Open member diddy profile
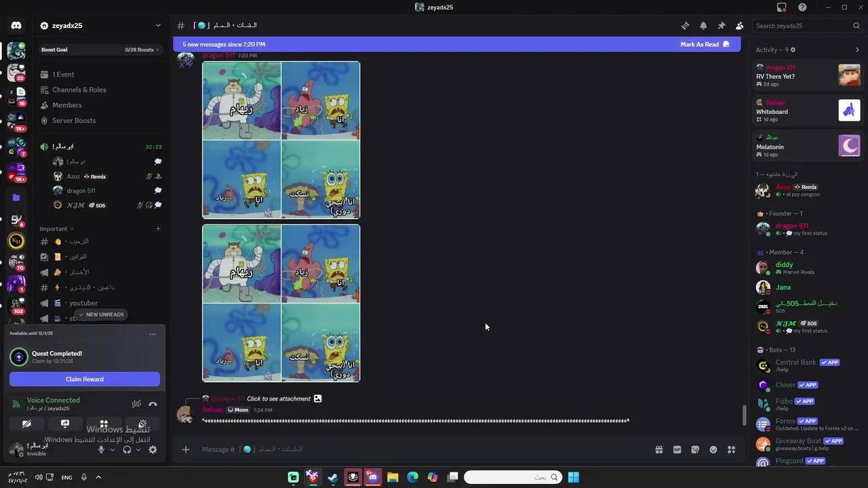Image resolution: width=868 pixels, height=488 pixels. 808,268
